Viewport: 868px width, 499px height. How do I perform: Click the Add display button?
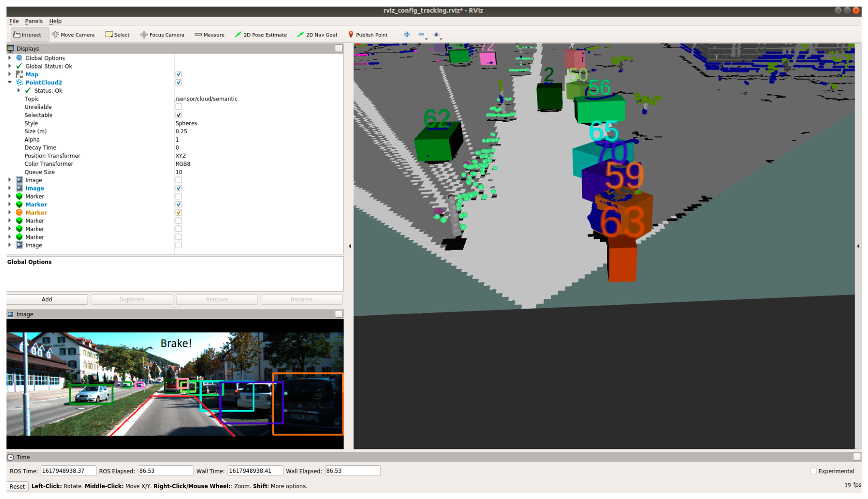pos(47,299)
